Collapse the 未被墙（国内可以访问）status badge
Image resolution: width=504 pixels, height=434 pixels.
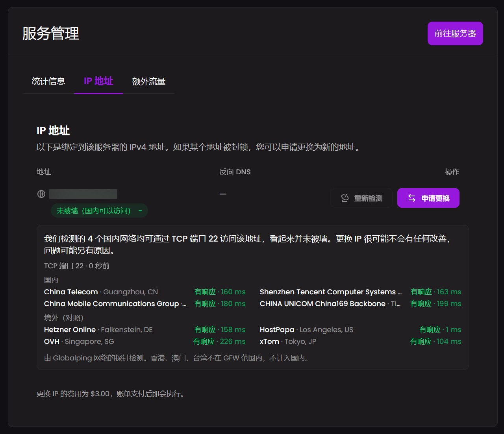[99, 211]
